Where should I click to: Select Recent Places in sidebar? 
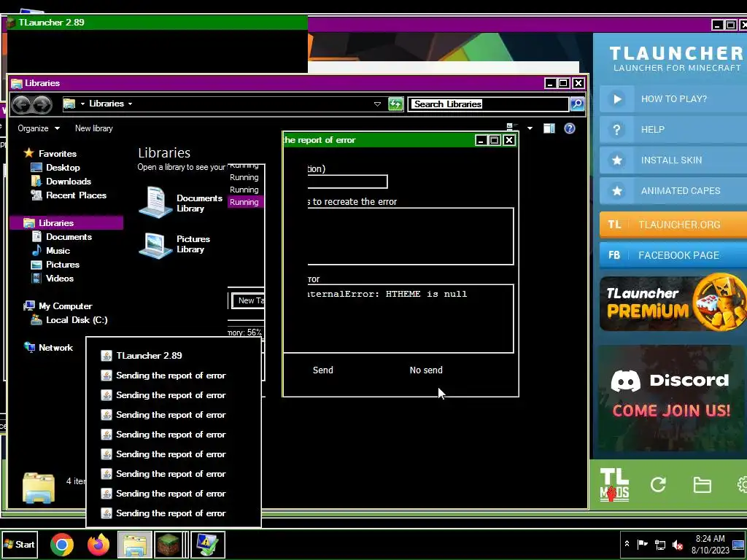point(69,195)
